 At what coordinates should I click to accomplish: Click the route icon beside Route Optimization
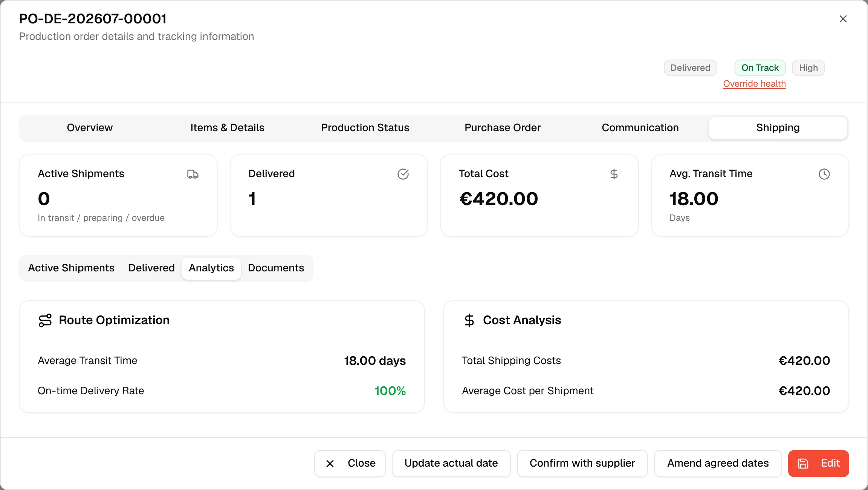click(45, 320)
